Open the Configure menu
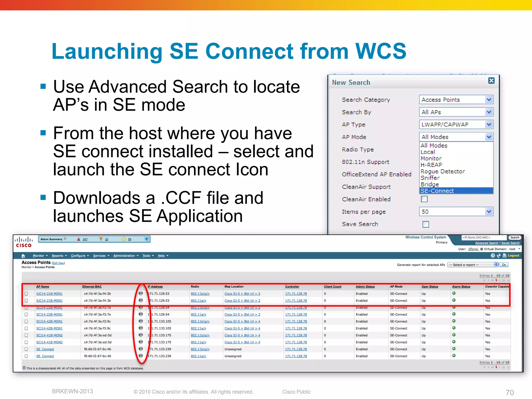This screenshot has width=532, height=399. point(80,256)
